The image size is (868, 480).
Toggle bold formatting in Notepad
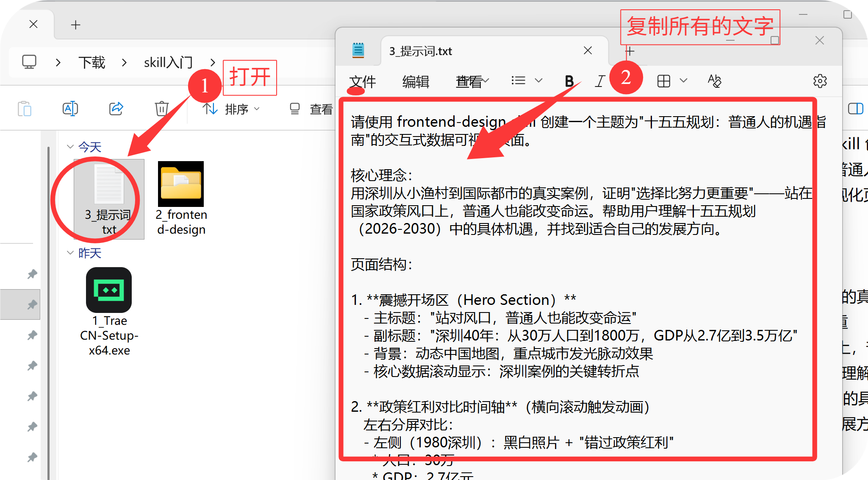click(569, 81)
